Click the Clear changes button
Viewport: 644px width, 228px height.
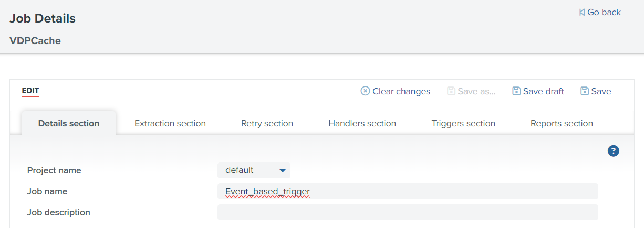point(396,91)
